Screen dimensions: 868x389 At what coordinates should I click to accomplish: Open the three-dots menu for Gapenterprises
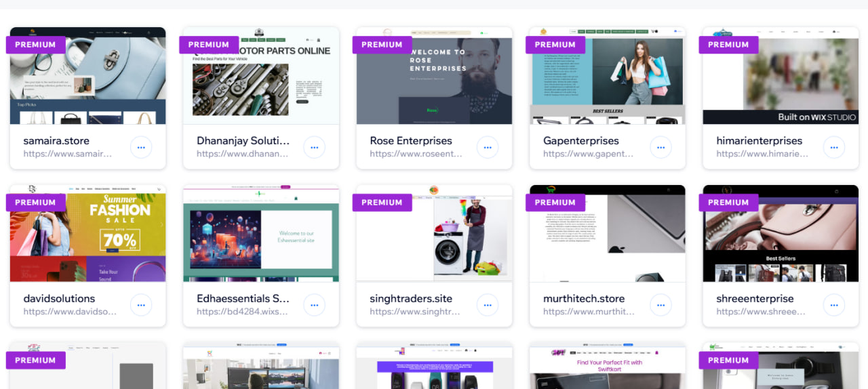point(660,147)
